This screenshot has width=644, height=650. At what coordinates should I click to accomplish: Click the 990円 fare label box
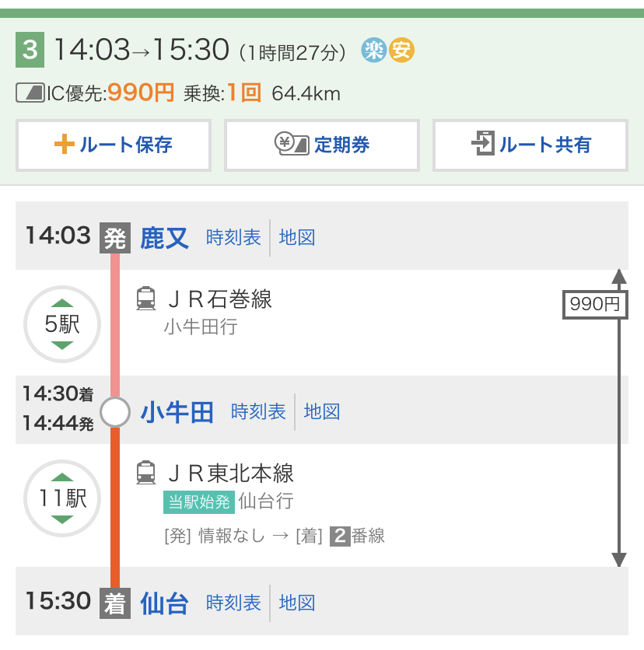click(x=595, y=304)
